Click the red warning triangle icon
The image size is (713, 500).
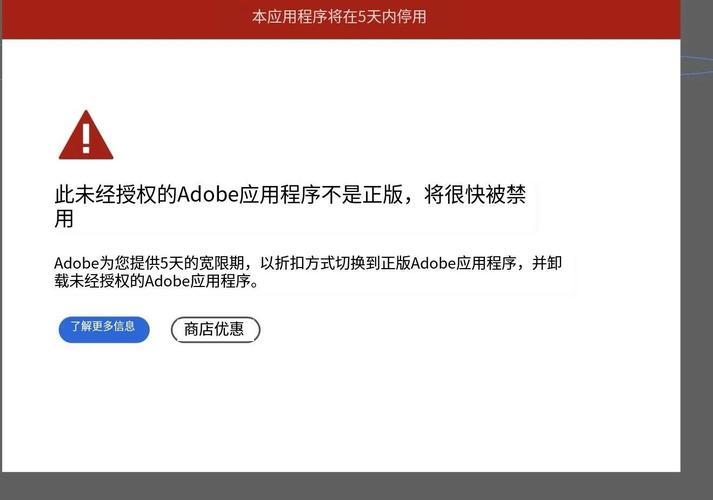86,135
